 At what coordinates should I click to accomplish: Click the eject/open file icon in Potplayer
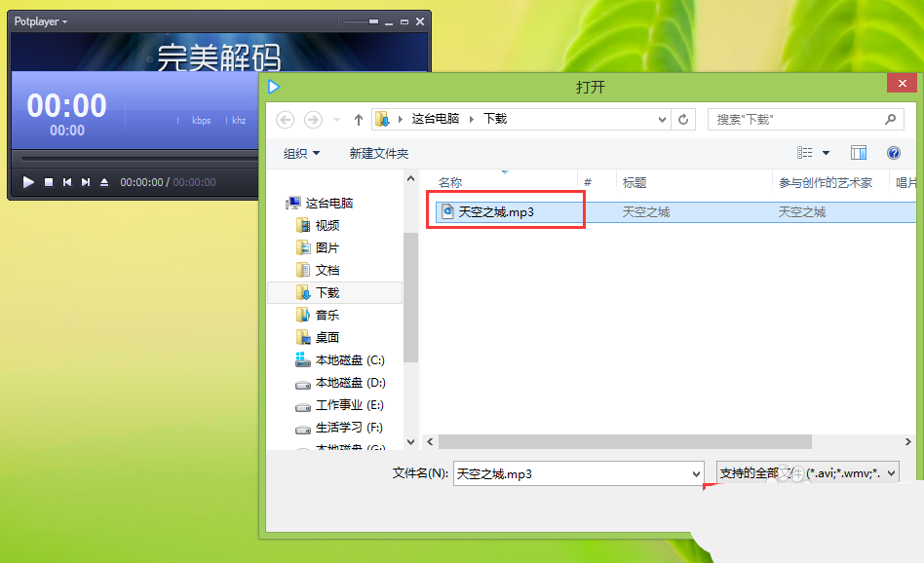[104, 182]
